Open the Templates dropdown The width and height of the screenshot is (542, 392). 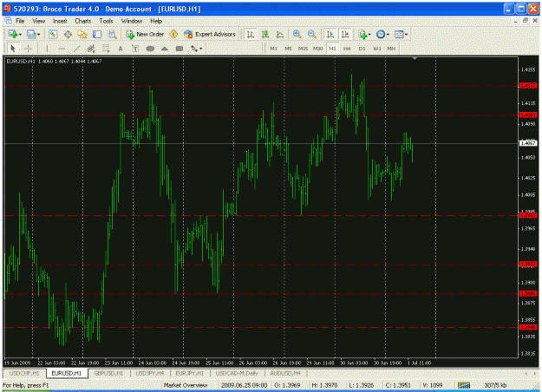click(401, 34)
